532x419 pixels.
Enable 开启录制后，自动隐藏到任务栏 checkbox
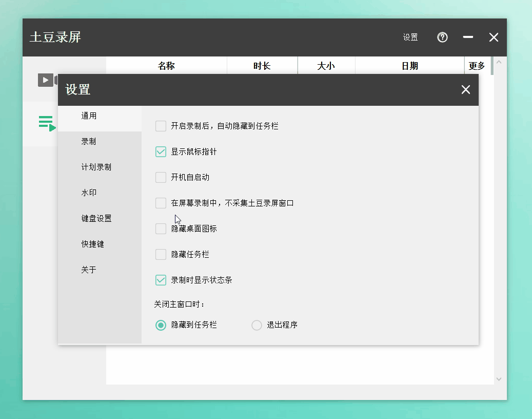coord(161,126)
